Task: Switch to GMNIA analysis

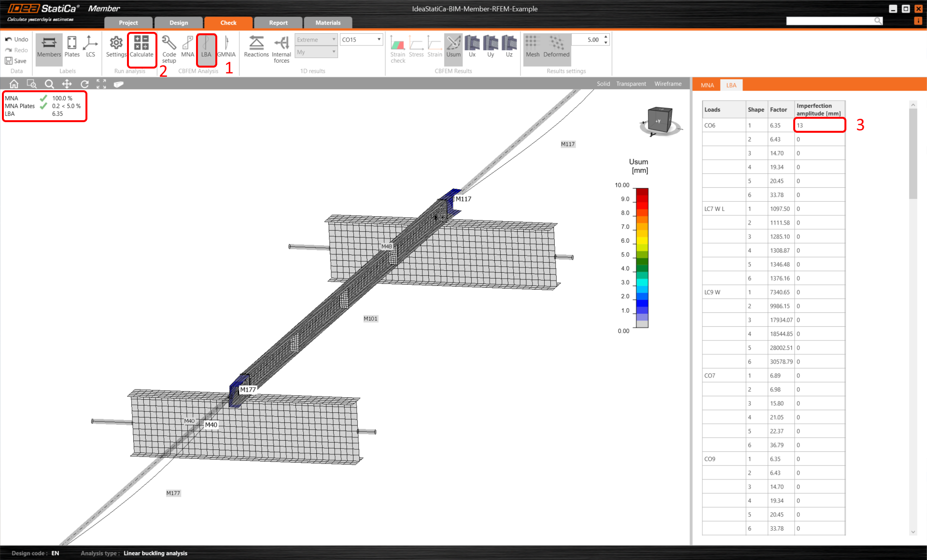Action: click(226, 48)
